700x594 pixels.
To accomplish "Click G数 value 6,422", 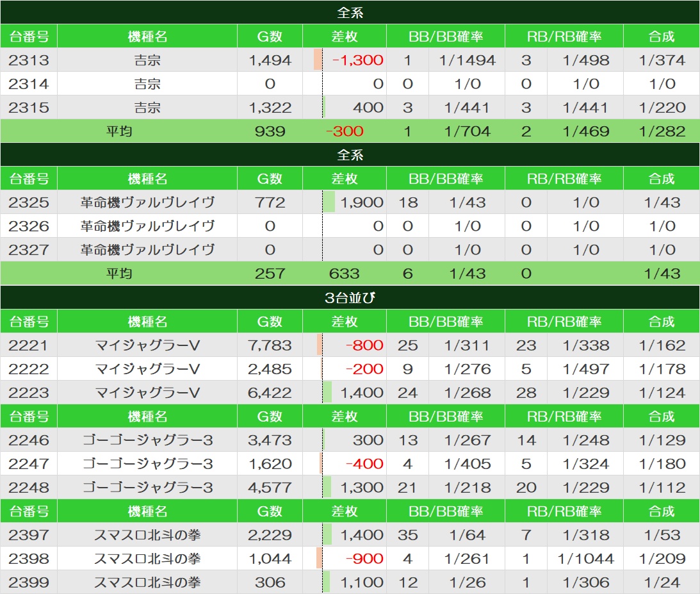I will pos(270,392).
